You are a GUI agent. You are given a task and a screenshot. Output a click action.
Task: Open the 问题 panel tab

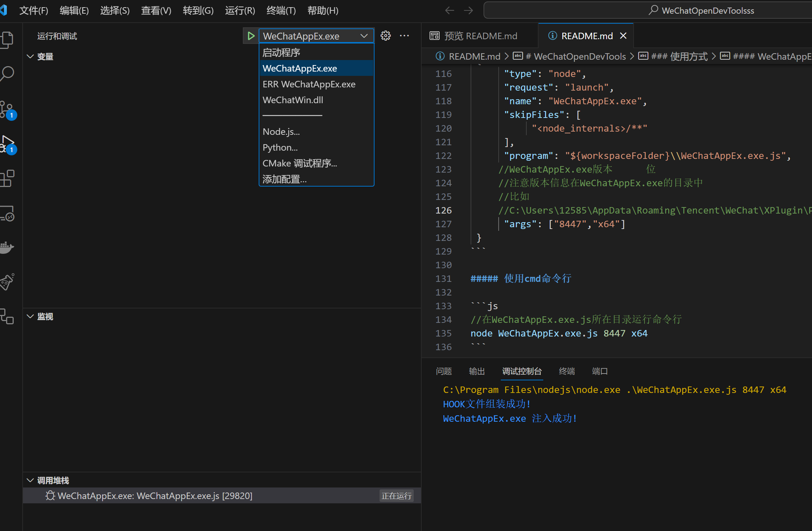pyautogui.click(x=444, y=371)
